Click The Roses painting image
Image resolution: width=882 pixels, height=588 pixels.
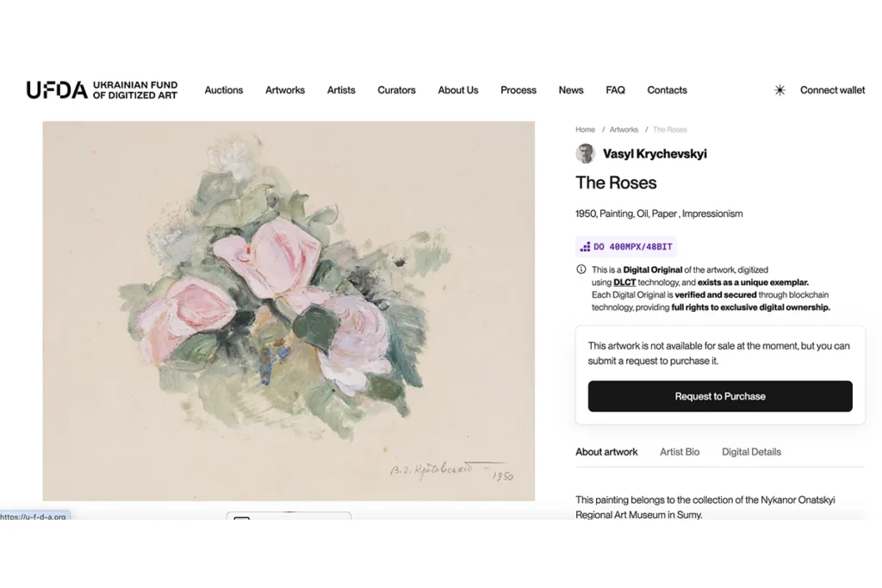289,311
